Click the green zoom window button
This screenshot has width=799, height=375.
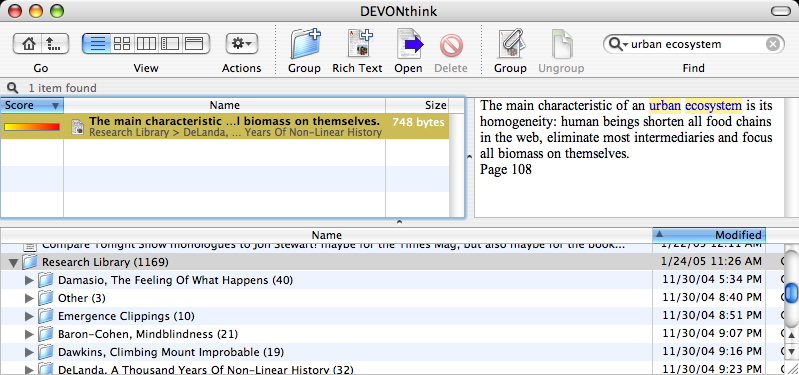[57, 11]
